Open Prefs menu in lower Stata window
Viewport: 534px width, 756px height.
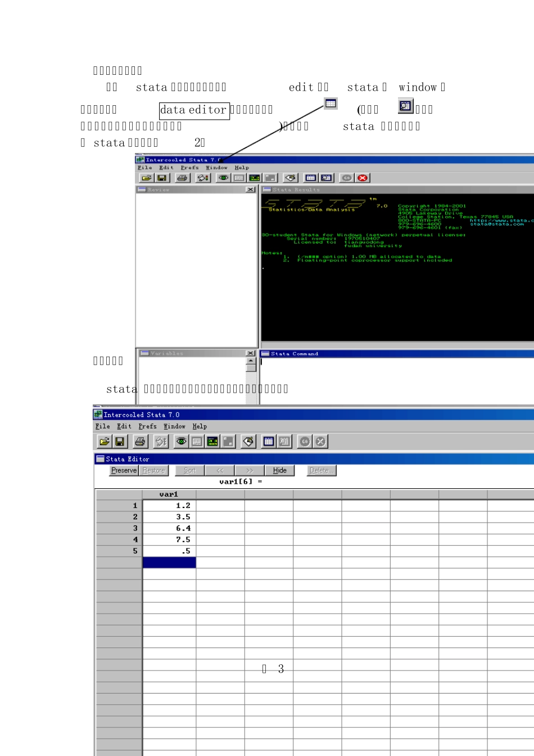148,426
